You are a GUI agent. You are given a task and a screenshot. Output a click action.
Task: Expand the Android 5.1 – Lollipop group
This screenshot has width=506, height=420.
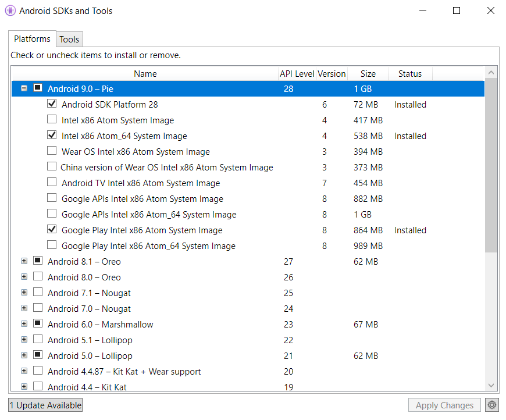coord(24,340)
